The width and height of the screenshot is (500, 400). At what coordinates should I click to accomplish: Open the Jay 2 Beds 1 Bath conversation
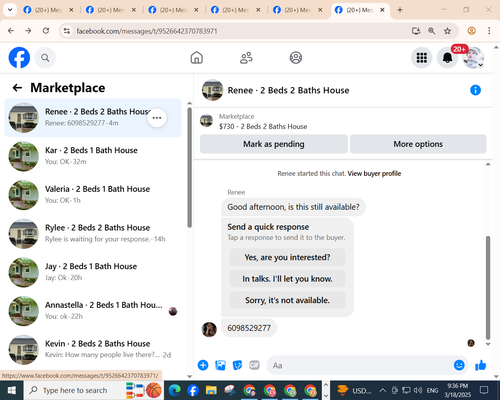[93, 272]
